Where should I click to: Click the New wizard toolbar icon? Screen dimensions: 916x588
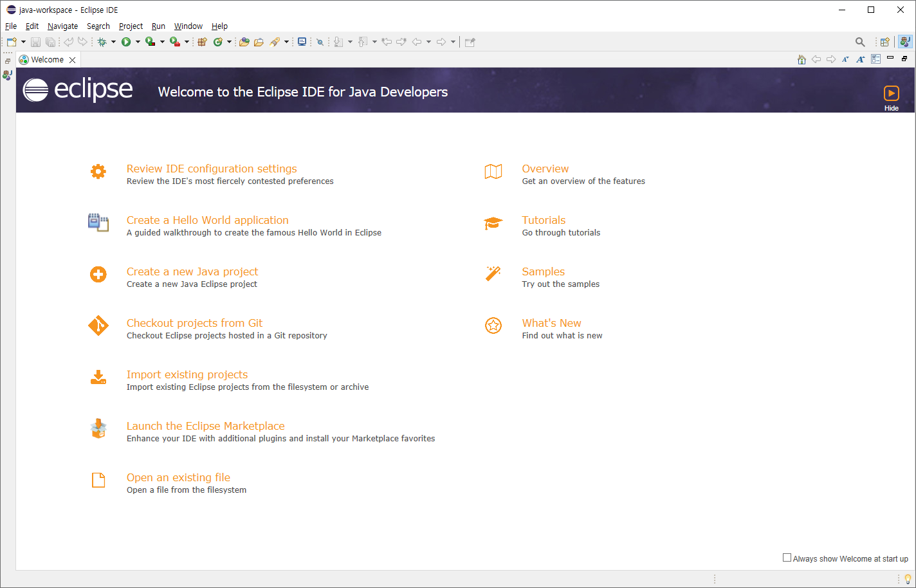coord(12,42)
